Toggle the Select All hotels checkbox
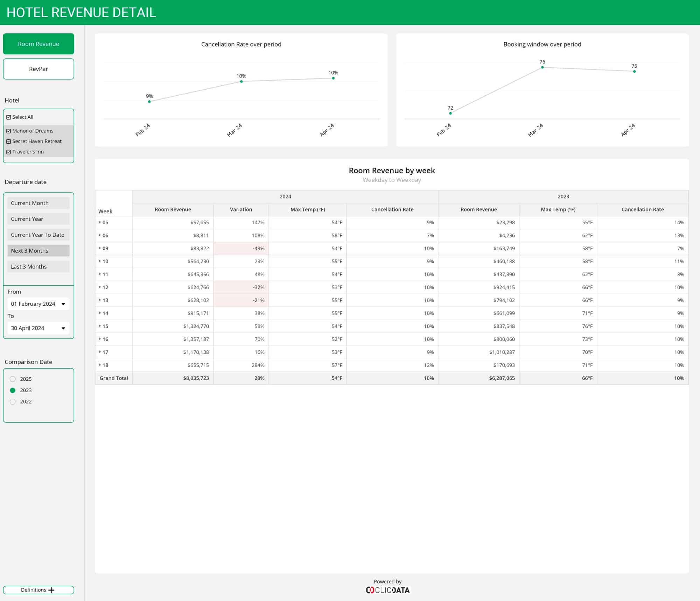Viewport: 700px width, 601px height. pyautogui.click(x=9, y=117)
